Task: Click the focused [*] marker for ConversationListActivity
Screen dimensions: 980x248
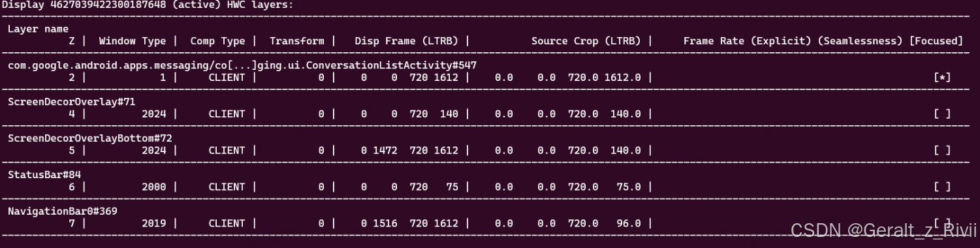Action: click(x=942, y=78)
